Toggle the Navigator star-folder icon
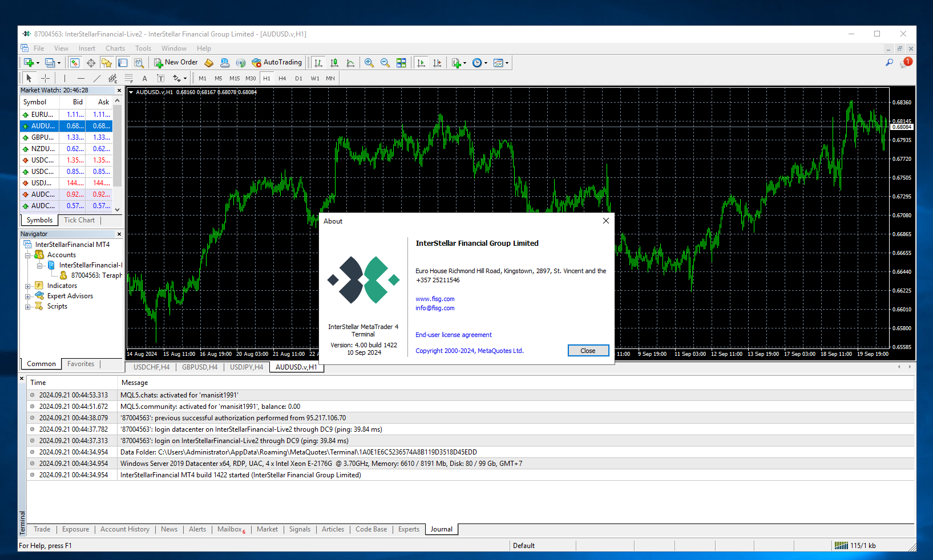This screenshot has width=933, height=560. click(107, 63)
